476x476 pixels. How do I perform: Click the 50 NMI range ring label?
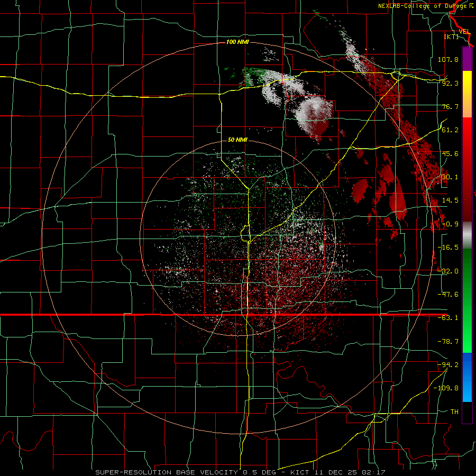tap(237, 140)
